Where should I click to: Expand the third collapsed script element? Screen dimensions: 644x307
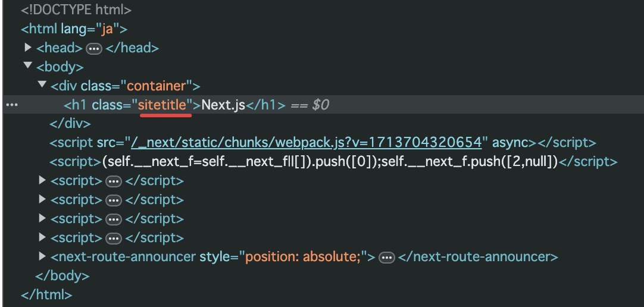tap(42, 218)
